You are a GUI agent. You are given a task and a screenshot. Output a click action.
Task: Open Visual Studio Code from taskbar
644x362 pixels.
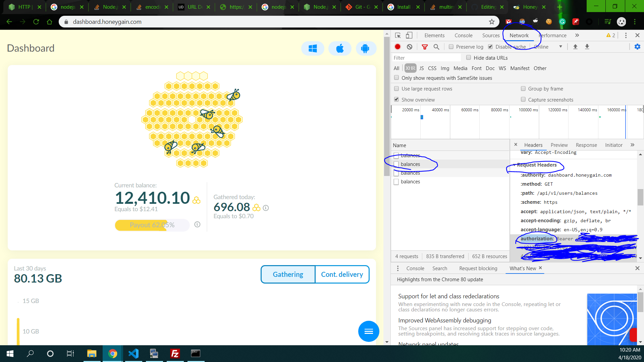tap(133, 353)
